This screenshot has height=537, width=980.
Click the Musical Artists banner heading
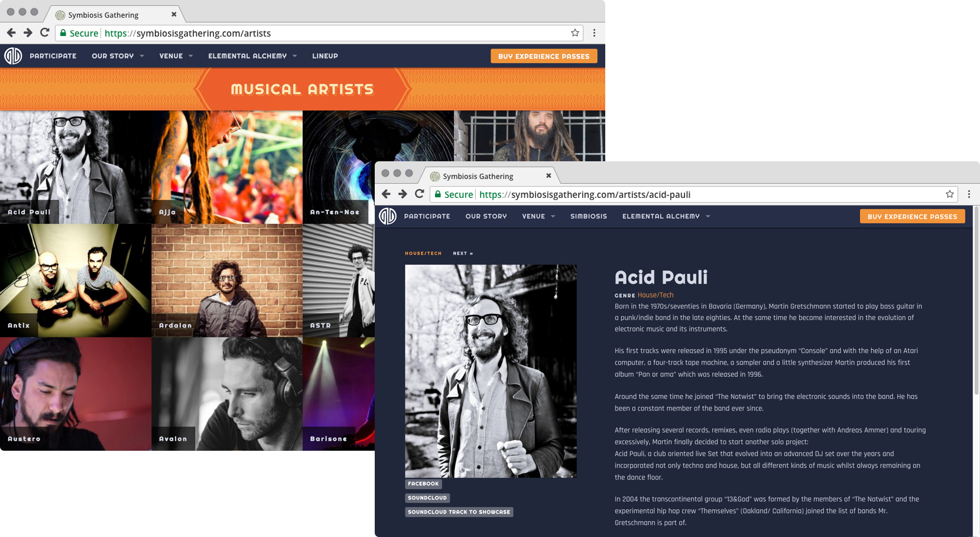(302, 90)
